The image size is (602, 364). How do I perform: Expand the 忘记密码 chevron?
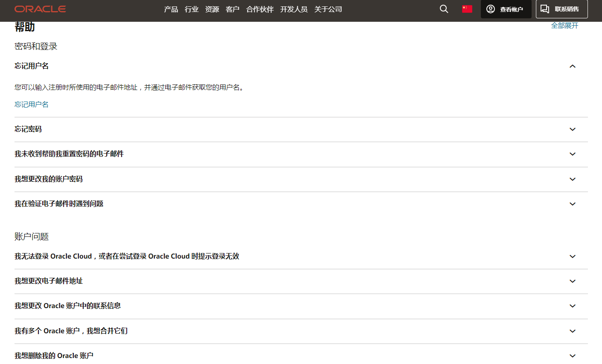(573, 129)
